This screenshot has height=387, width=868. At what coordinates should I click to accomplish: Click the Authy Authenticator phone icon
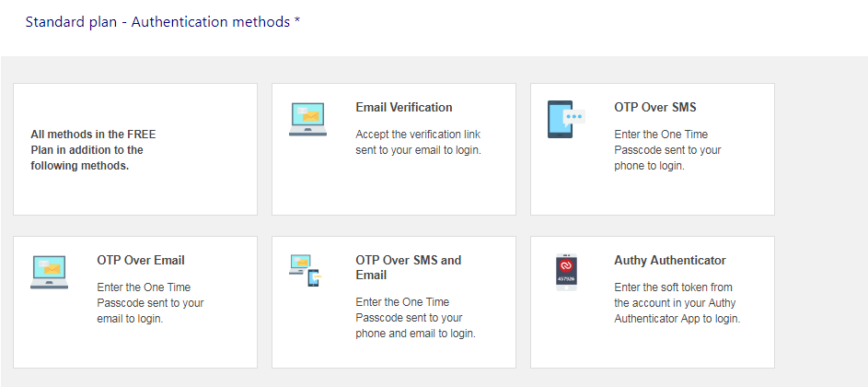point(566,272)
